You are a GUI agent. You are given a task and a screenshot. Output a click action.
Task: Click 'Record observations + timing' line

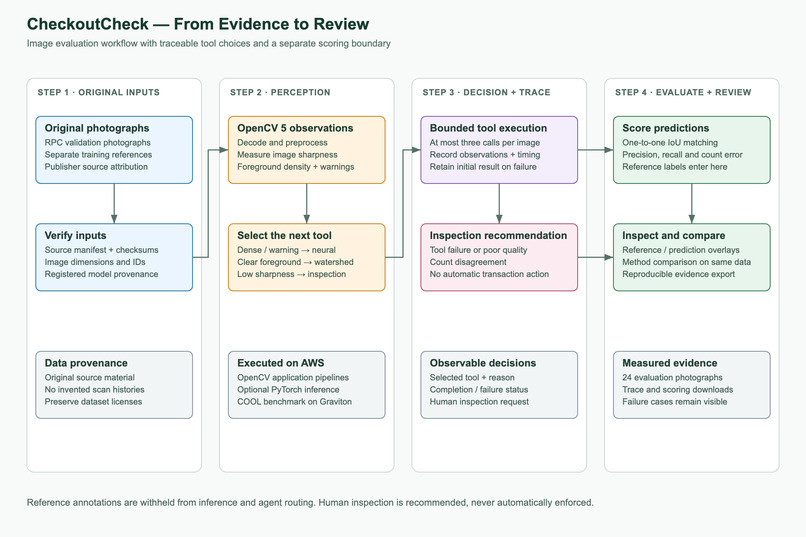(485, 155)
